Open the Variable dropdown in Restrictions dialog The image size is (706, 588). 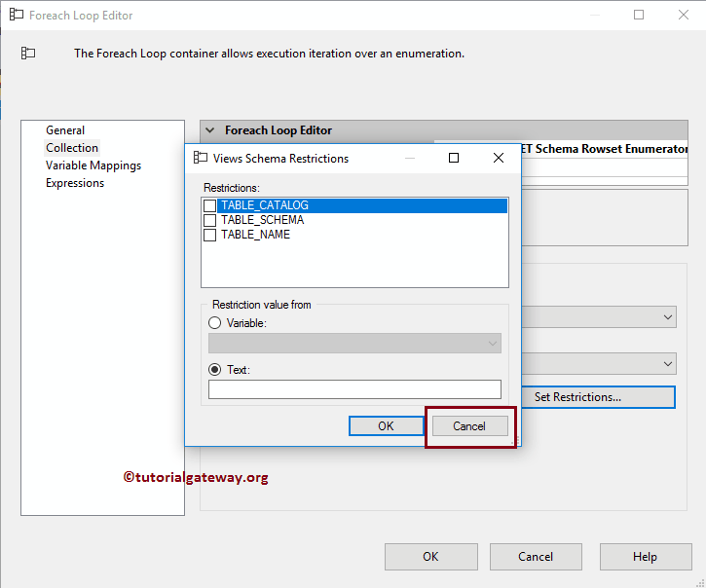354,343
